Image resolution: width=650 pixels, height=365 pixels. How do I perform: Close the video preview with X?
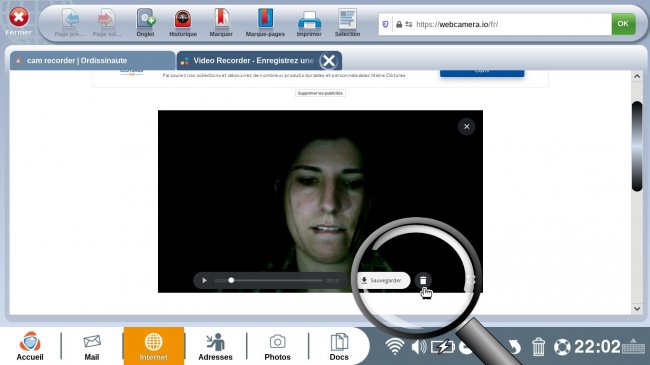click(x=466, y=127)
